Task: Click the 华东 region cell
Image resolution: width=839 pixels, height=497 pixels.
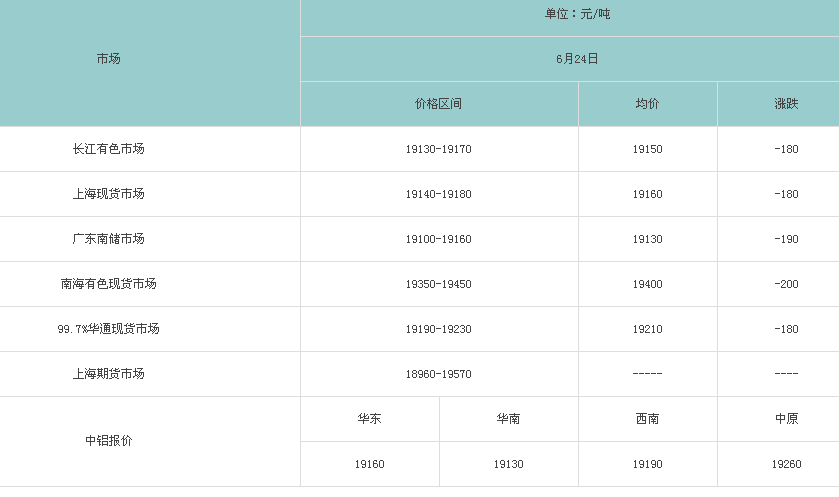Action: [369, 419]
